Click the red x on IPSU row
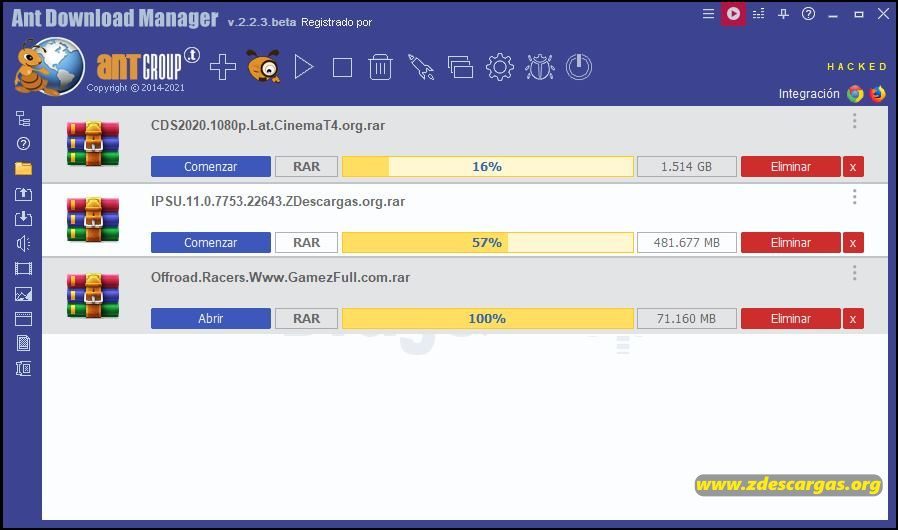This screenshot has height=530, width=898. coord(853,242)
